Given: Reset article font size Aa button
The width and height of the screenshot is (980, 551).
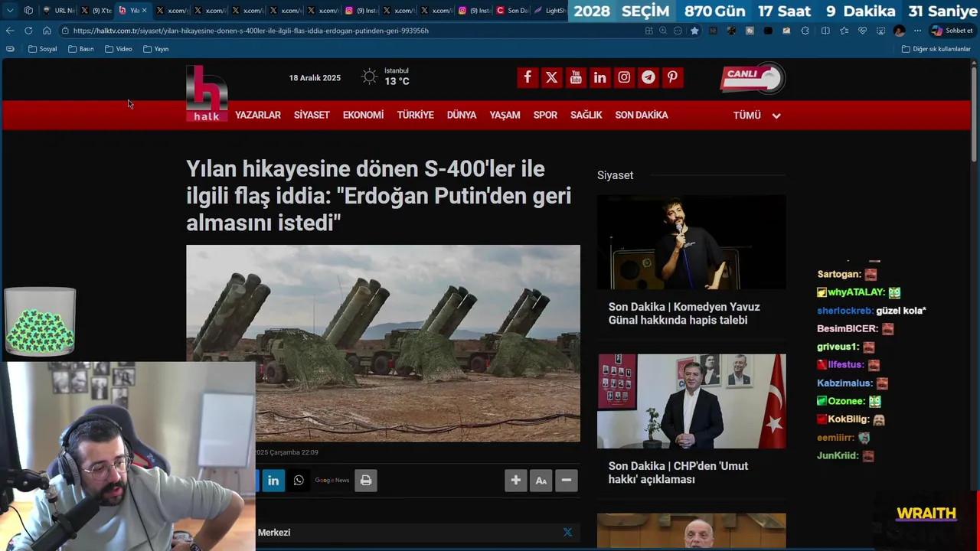Looking at the screenshot, I should click(541, 481).
